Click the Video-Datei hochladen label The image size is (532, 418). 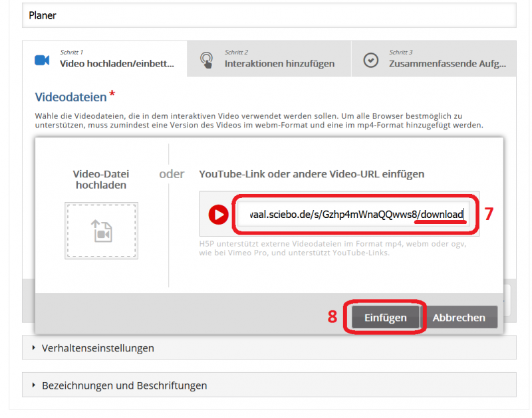(x=101, y=174)
